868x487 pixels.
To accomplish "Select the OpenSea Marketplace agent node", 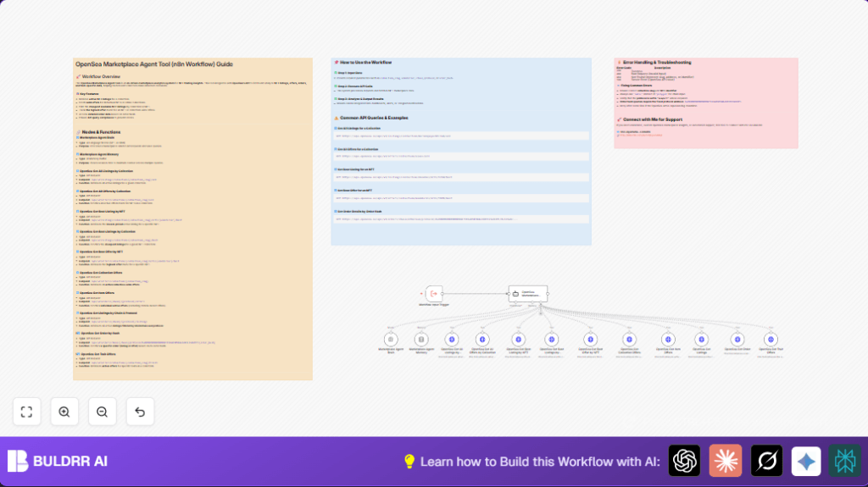I will 528,294.
